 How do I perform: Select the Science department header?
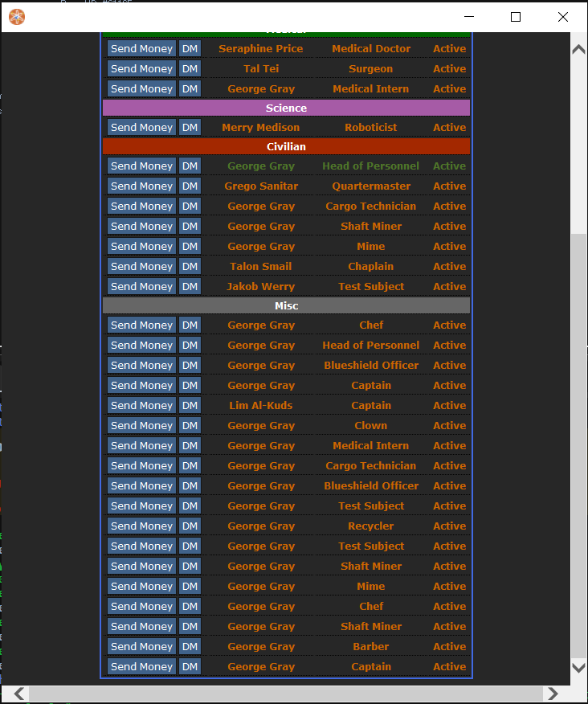286,108
